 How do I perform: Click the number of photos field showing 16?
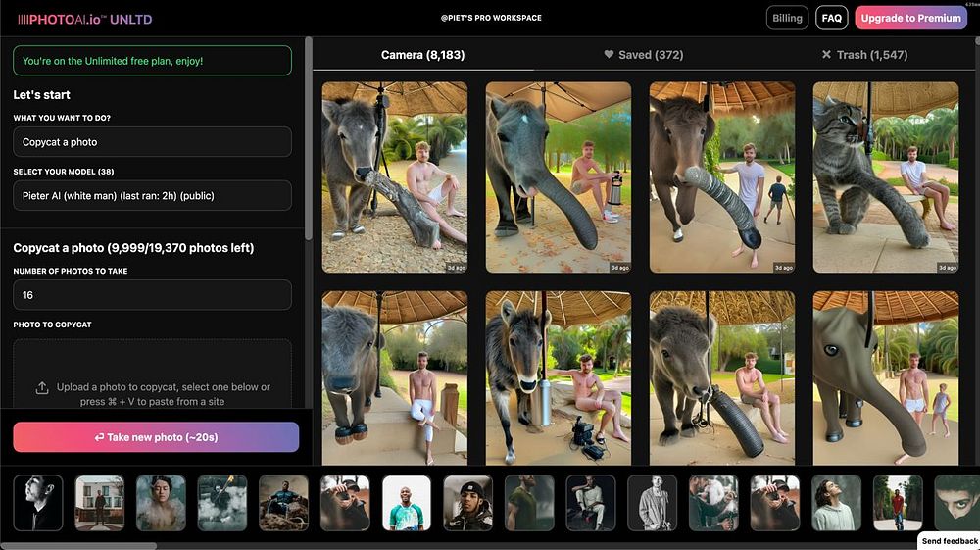tap(152, 295)
